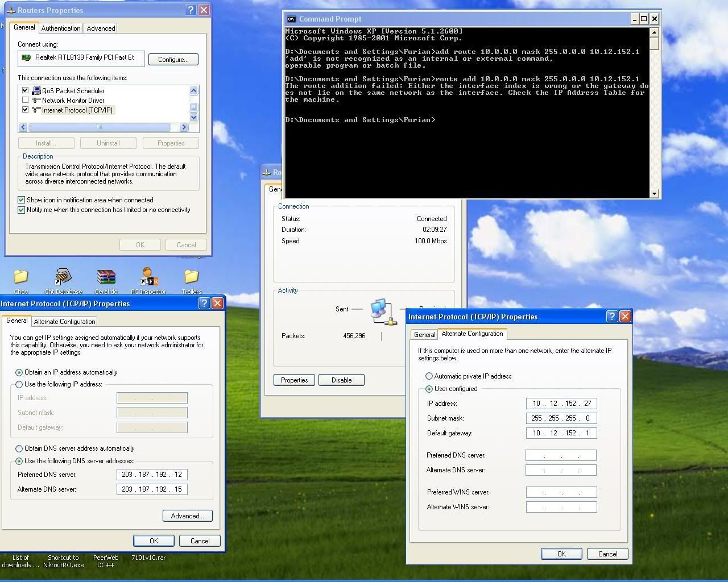This screenshot has width=728, height=582.
Task: Select Realtek RTL8139 adapter icon
Action: click(x=26, y=57)
